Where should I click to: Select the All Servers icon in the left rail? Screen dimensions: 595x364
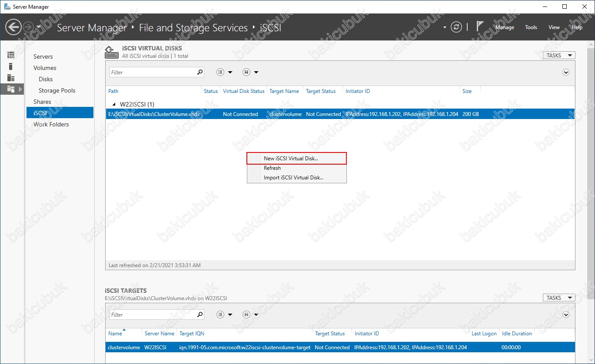click(x=11, y=78)
